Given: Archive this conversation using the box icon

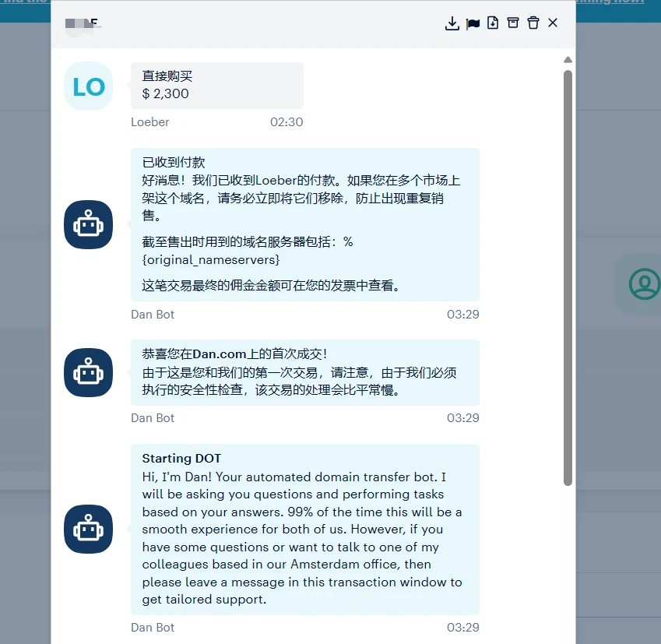Looking at the screenshot, I should pyautogui.click(x=513, y=23).
